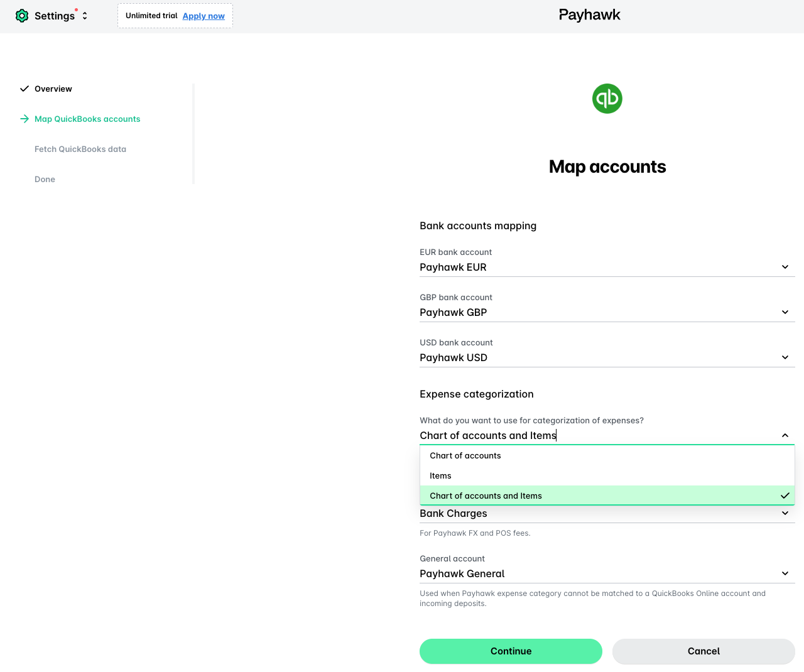Jump to the Done step
Viewport: 804px width, 672px height.
[x=45, y=179]
